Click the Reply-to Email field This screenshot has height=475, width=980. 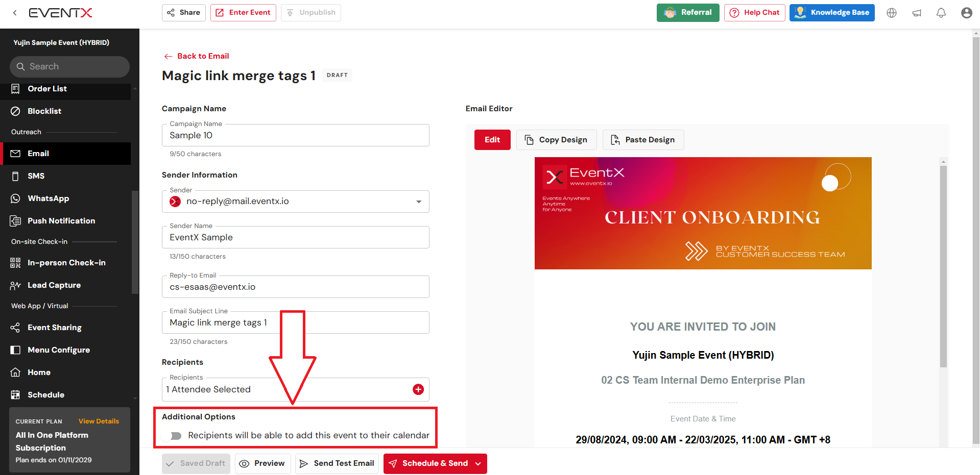point(296,287)
